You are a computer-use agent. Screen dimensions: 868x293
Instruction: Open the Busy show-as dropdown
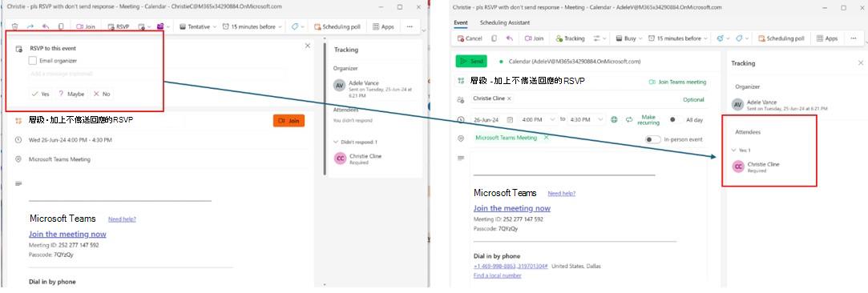[629, 38]
